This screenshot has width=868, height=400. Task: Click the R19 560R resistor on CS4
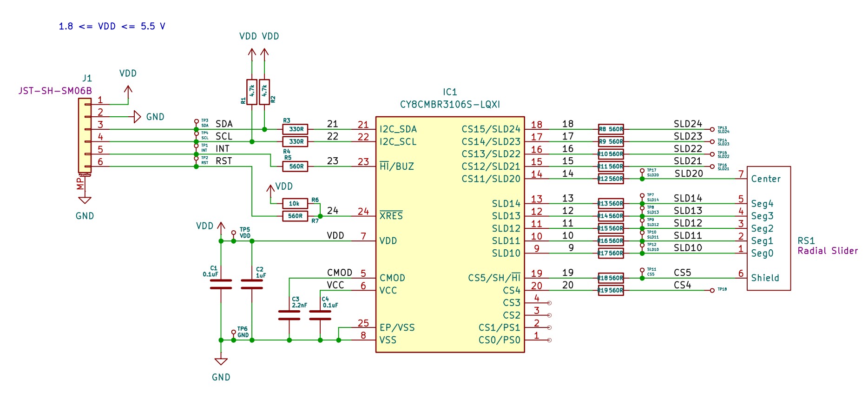611,290
